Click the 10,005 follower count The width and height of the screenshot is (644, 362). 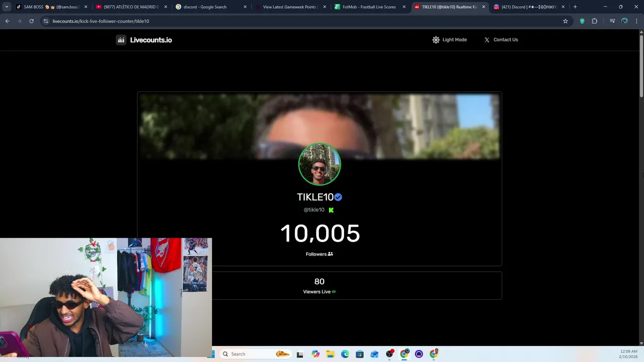(320, 234)
